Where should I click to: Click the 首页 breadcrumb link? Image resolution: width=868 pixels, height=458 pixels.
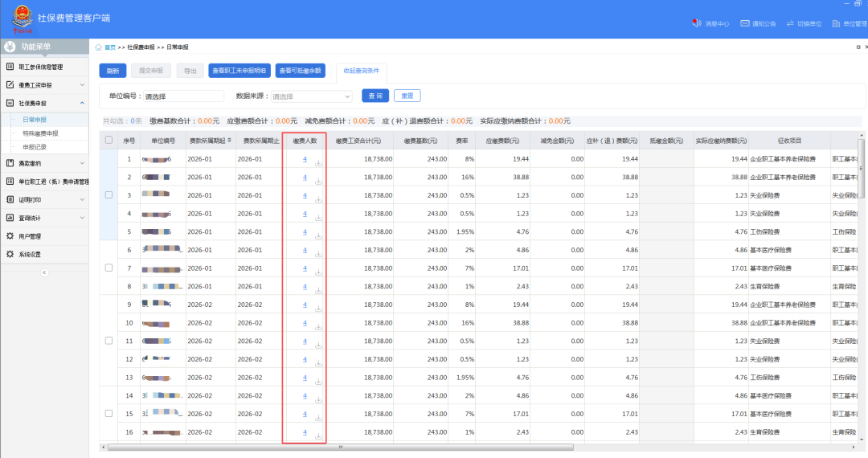(111, 47)
